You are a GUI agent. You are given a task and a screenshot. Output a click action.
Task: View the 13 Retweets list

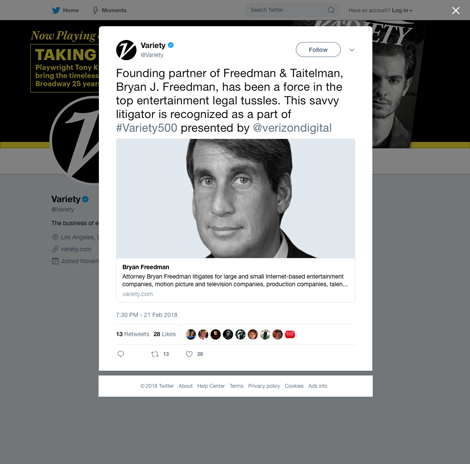[x=133, y=334]
